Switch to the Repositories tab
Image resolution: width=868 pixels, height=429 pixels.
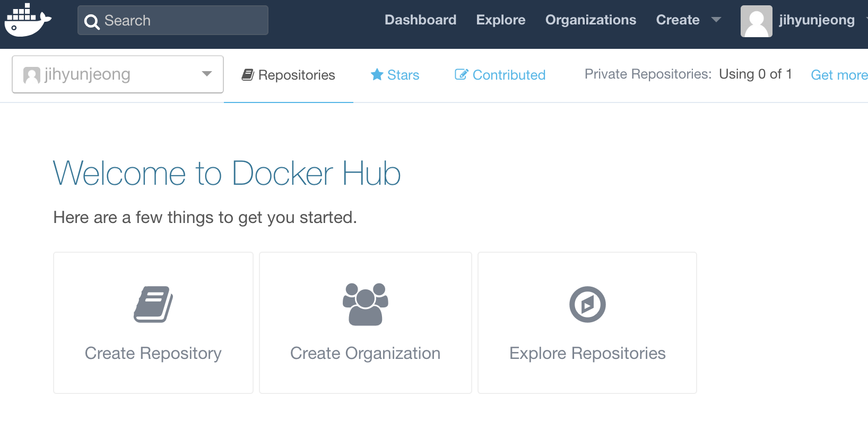click(289, 75)
